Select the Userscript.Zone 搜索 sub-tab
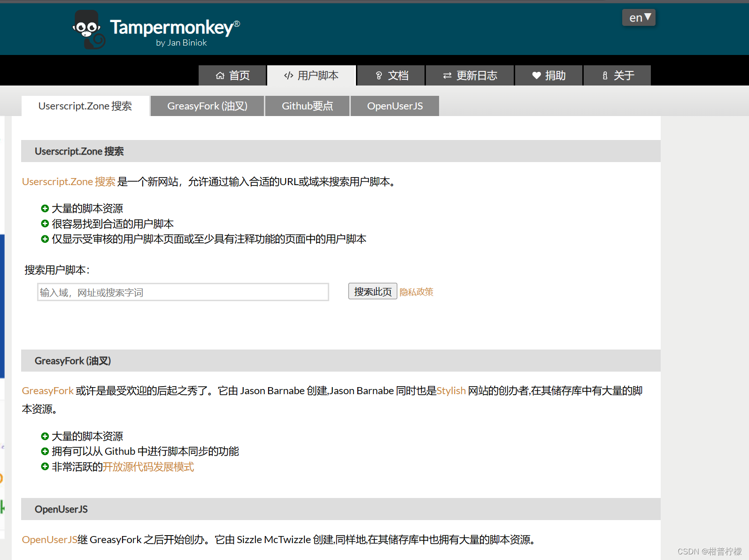749x560 pixels. [x=85, y=106]
